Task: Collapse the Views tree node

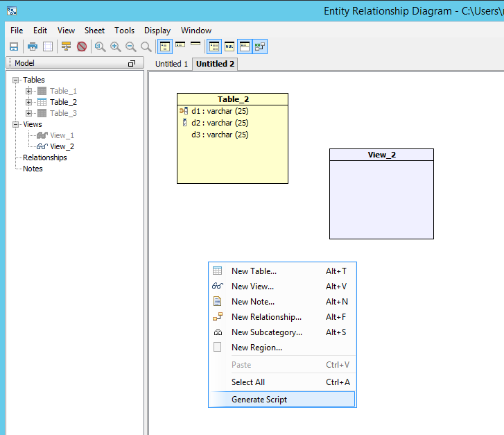Action: [x=16, y=124]
